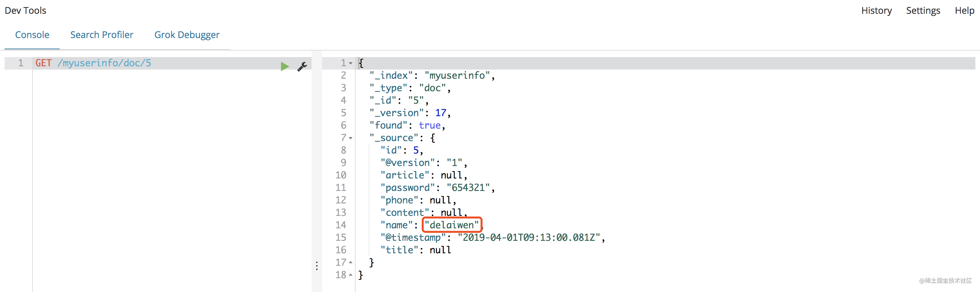Click the "title": null line

tap(416, 250)
